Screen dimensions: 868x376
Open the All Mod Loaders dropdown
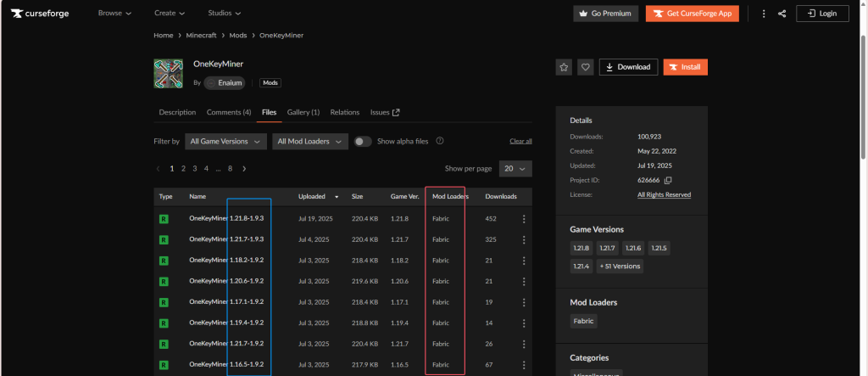(310, 141)
